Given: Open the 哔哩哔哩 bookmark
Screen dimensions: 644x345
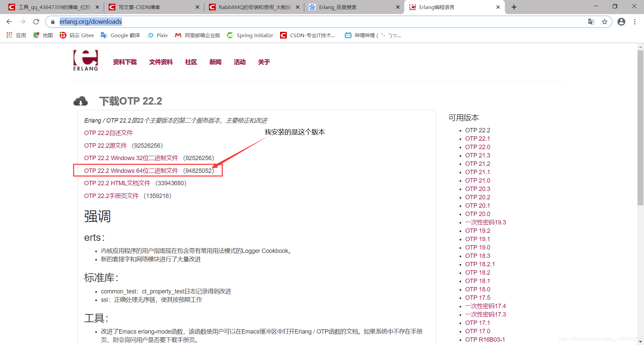Looking at the screenshot, I should click(373, 35).
